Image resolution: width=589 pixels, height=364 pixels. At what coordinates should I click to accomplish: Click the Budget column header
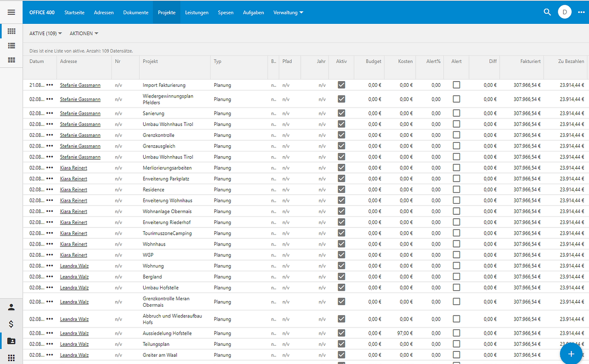pyautogui.click(x=373, y=62)
